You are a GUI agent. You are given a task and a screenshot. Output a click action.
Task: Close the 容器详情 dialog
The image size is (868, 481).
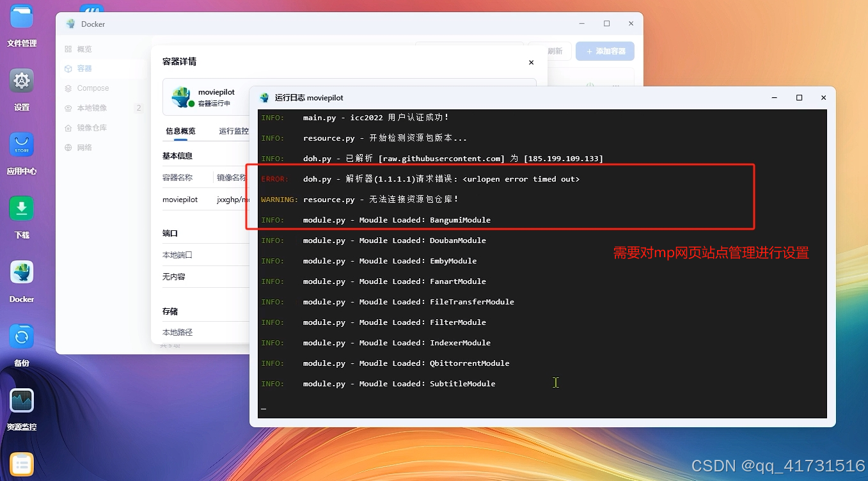[x=531, y=63]
